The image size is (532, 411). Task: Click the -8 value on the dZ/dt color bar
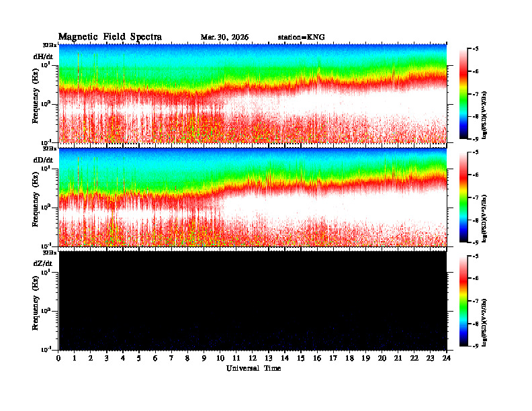pos(476,324)
